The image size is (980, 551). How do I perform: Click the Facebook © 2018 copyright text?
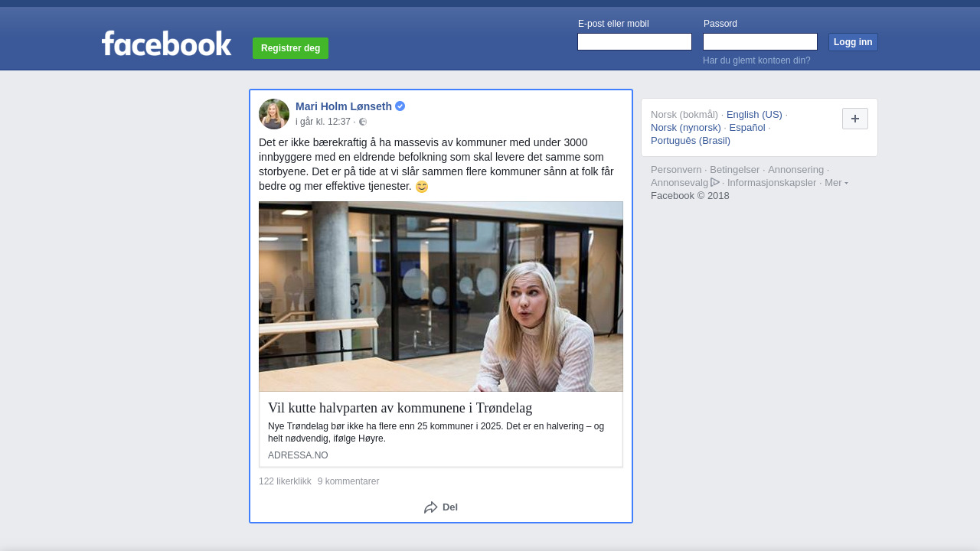[x=690, y=196]
